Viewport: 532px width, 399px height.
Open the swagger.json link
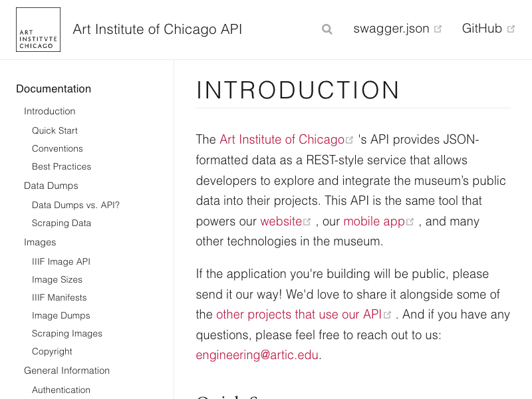click(x=391, y=29)
